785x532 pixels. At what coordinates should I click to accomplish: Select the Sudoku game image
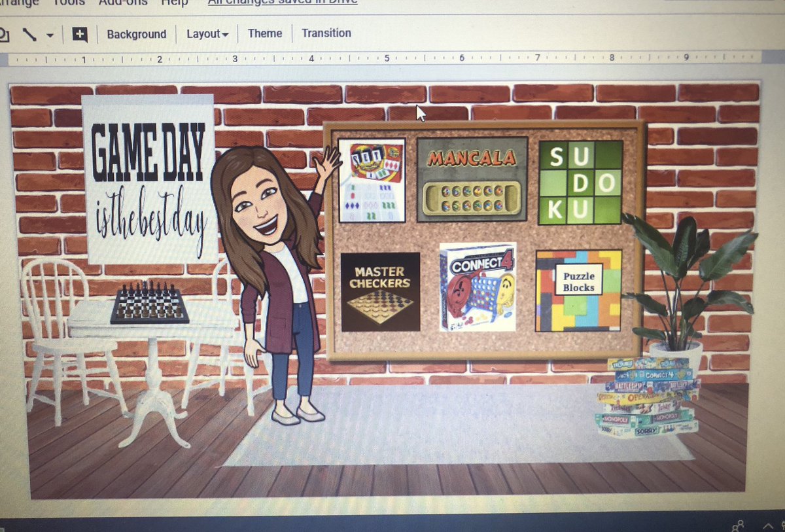pyautogui.click(x=580, y=182)
